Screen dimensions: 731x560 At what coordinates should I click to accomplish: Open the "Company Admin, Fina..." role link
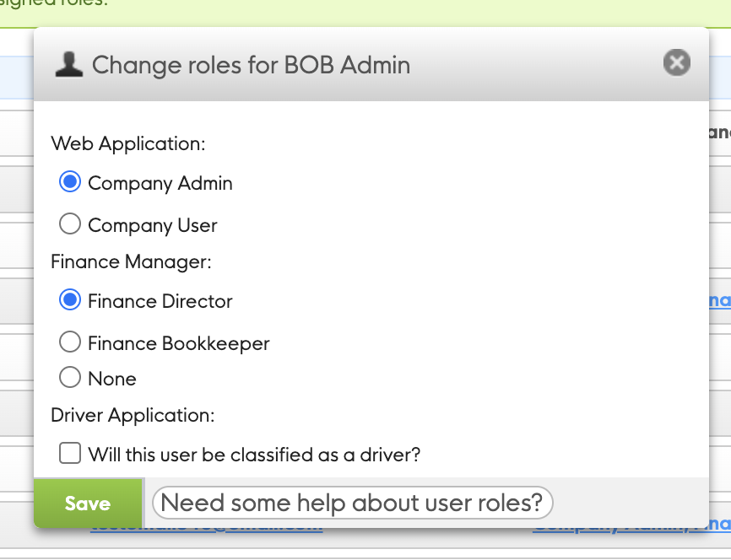[629, 524]
